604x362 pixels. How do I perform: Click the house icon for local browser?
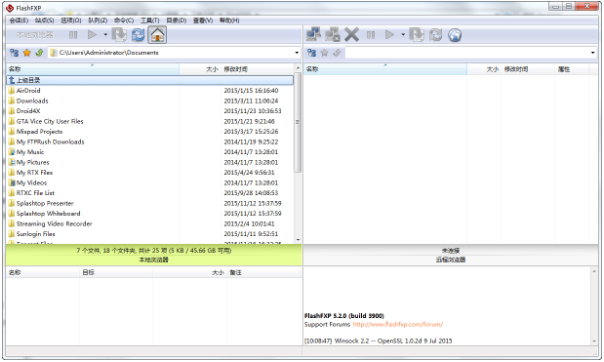[158, 35]
